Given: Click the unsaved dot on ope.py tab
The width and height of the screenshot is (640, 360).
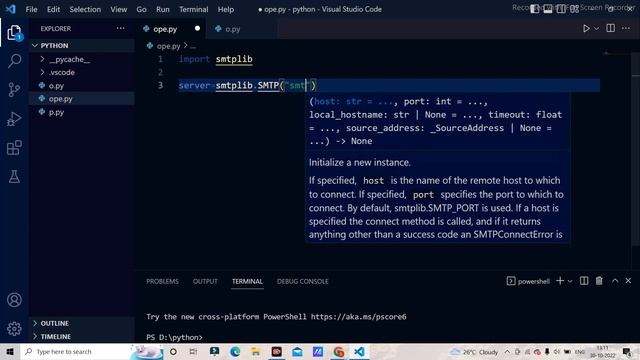Looking at the screenshot, I should pyautogui.click(x=198, y=29).
